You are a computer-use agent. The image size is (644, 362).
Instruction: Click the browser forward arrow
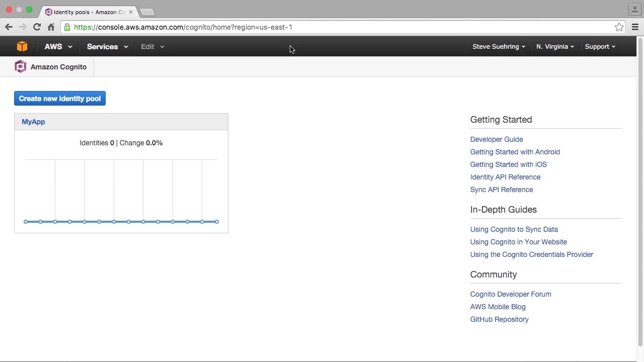point(23,27)
